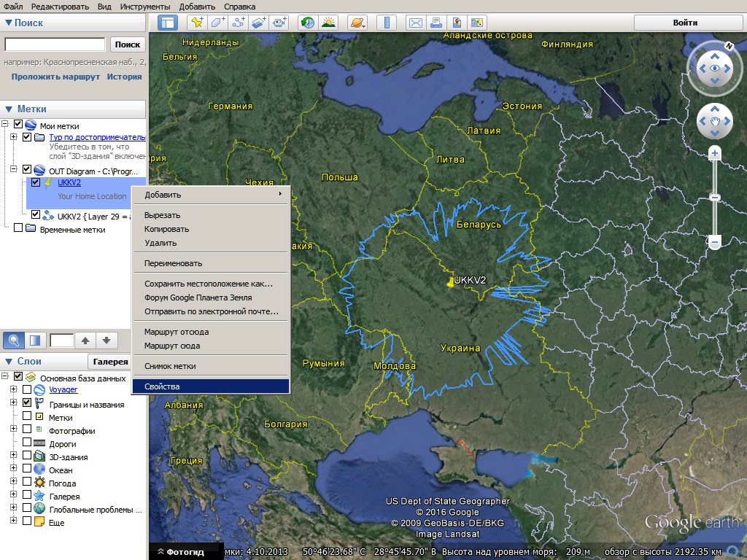747x560 pixels.
Task: Click the print toolbar icon
Action: (436, 23)
